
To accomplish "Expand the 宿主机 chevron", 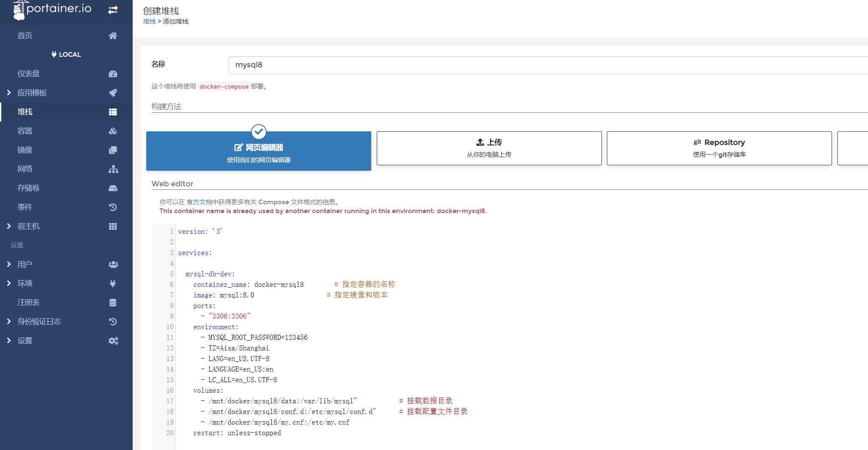I will point(9,226).
